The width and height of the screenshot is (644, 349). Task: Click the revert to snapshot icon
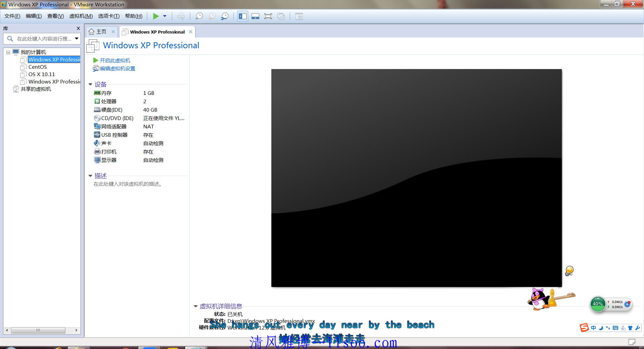click(212, 16)
